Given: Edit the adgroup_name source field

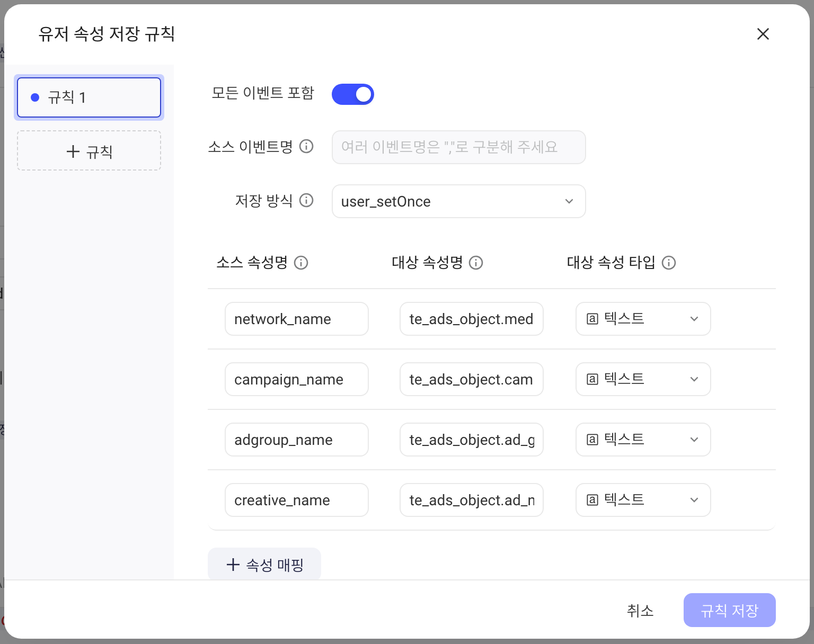Looking at the screenshot, I should 297,440.
